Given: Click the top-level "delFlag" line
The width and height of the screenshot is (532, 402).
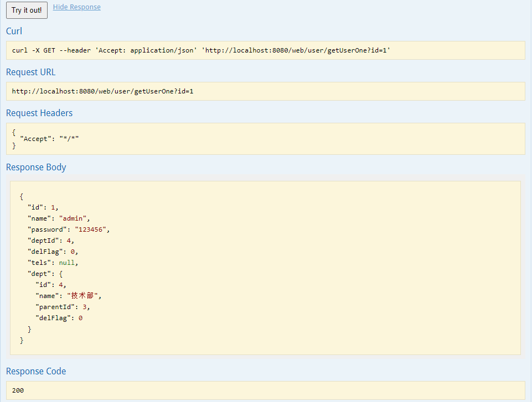Looking at the screenshot, I should [53, 252].
